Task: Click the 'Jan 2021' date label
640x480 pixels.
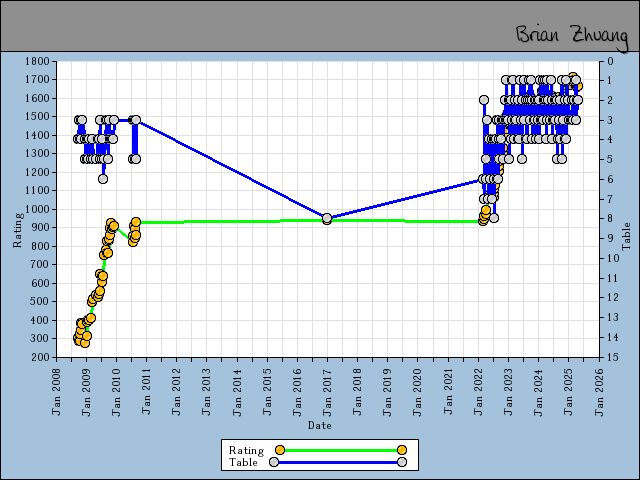Action: [x=448, y=392]
